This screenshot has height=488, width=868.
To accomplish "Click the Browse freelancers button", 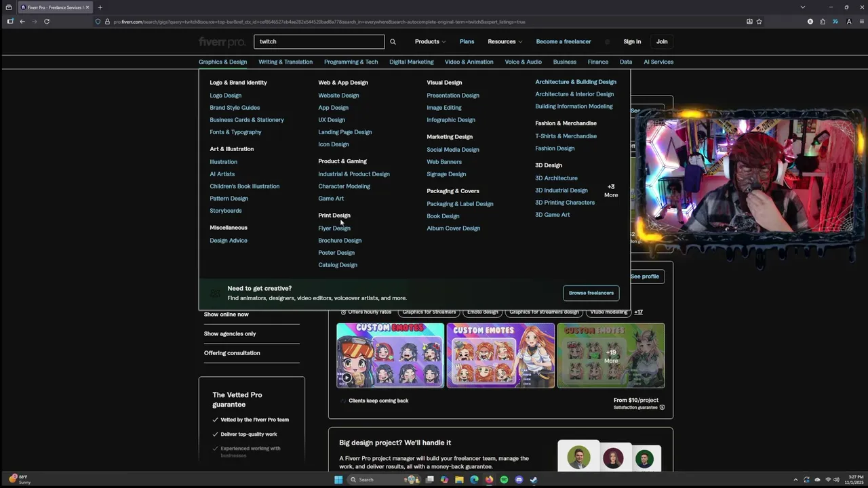I will point(591,293).
